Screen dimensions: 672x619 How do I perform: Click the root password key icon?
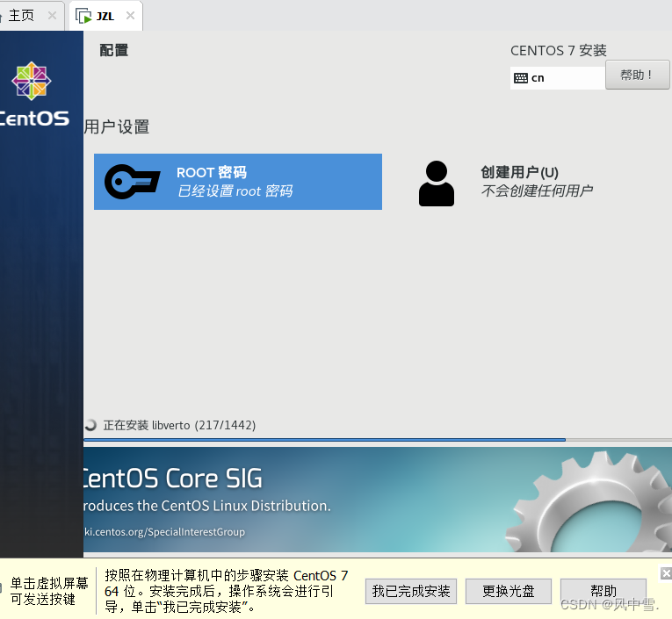(x=132, y=182)
